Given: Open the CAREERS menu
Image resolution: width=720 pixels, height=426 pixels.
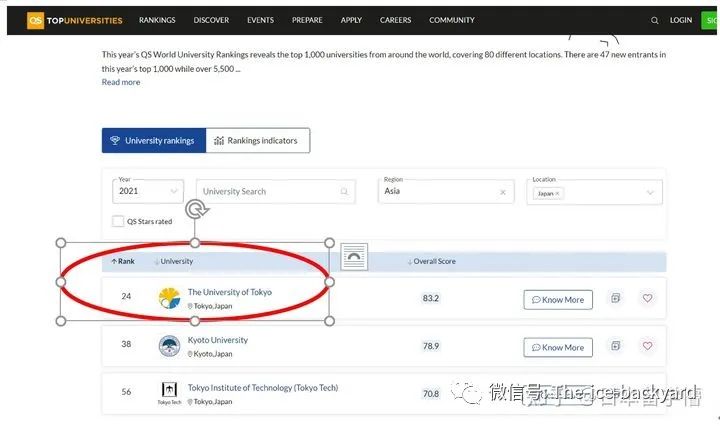Looking at the screenshot, I should click(x=395, y=20).
